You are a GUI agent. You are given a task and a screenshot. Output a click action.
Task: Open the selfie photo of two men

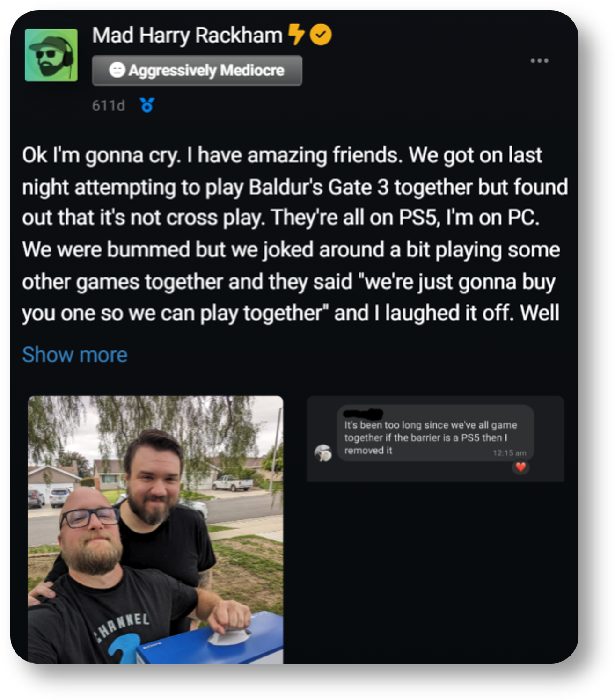[x=155, y=530]
